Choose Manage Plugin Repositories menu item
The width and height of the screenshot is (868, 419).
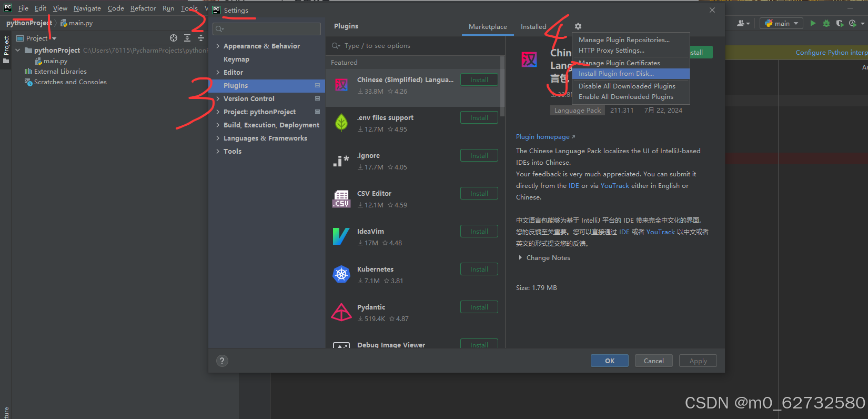[631, 39]
